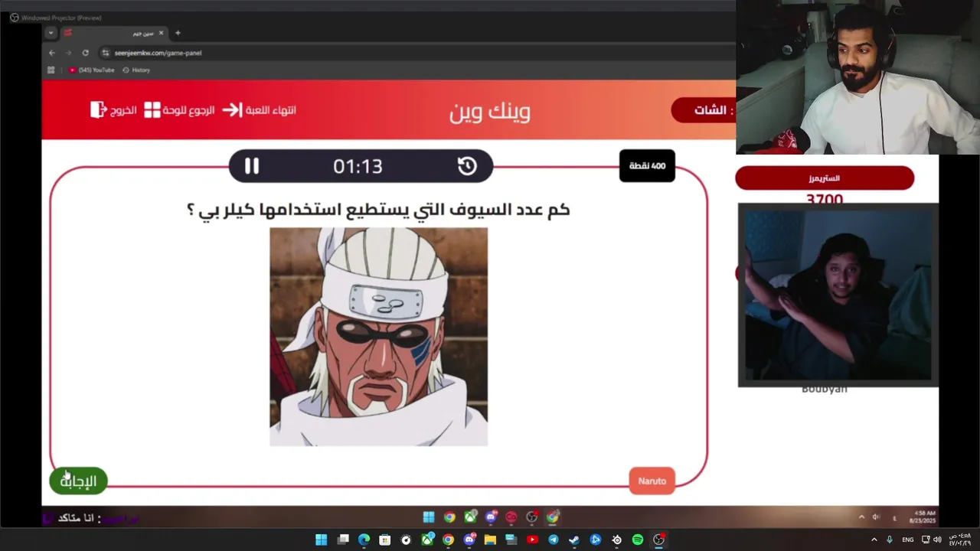Click the Boubyan guest camera feed
Viewport: 980px width, 551px height.
click(838, 295)
